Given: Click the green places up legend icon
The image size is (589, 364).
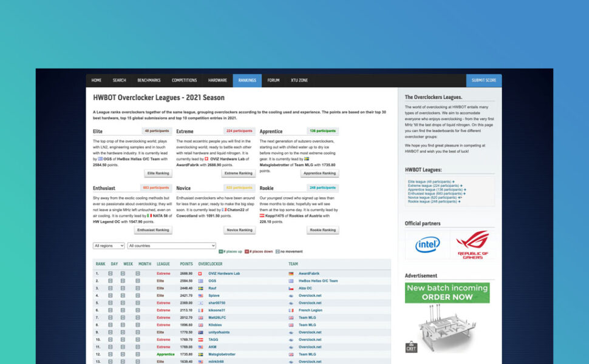Looking at the screenshot, I should (221, 251).
